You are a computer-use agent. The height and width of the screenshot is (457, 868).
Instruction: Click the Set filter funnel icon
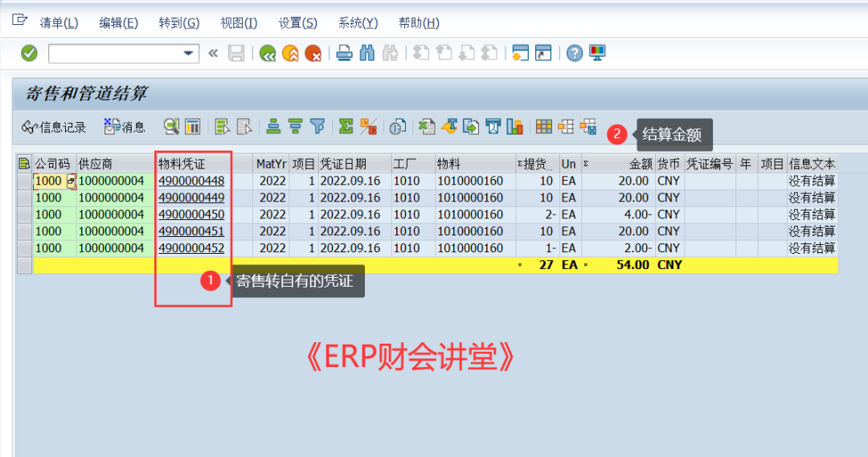click(317, 127)
